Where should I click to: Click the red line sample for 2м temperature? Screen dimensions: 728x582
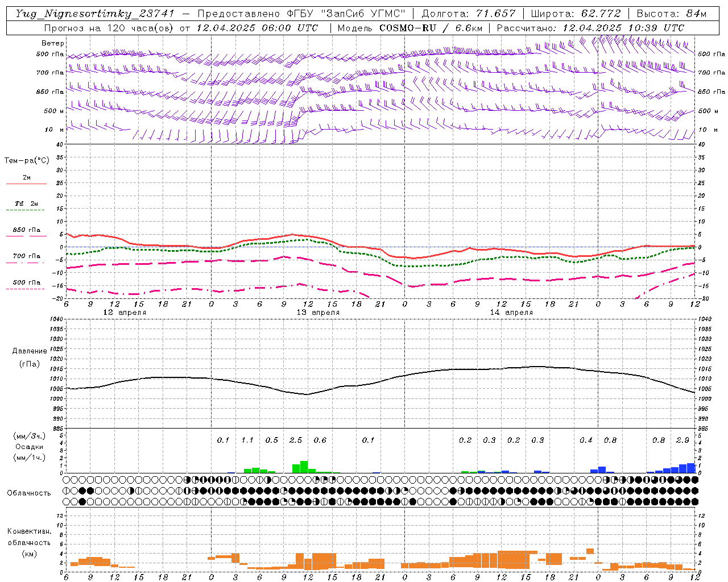tap(26, 184)
